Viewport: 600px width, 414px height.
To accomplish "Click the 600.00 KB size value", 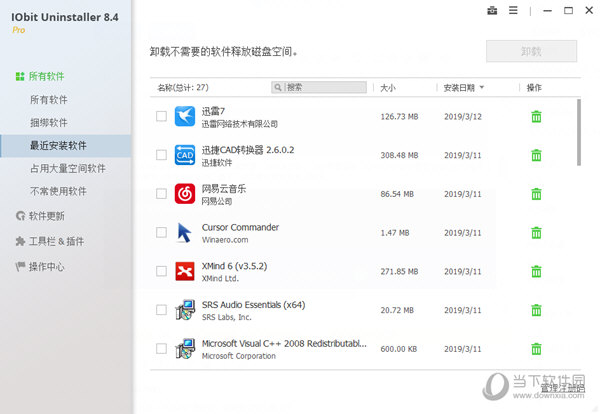I will click(398, 349).
